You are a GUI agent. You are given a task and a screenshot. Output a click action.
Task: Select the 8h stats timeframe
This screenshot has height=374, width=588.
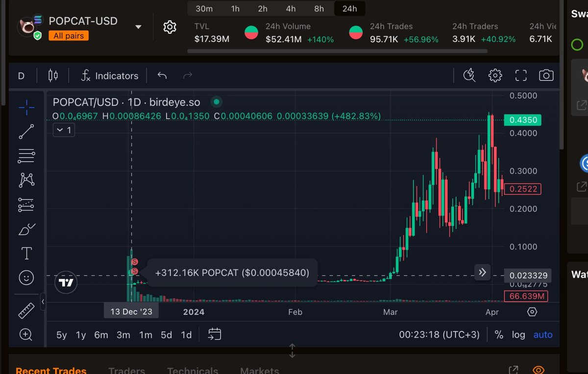click(319, 8)
